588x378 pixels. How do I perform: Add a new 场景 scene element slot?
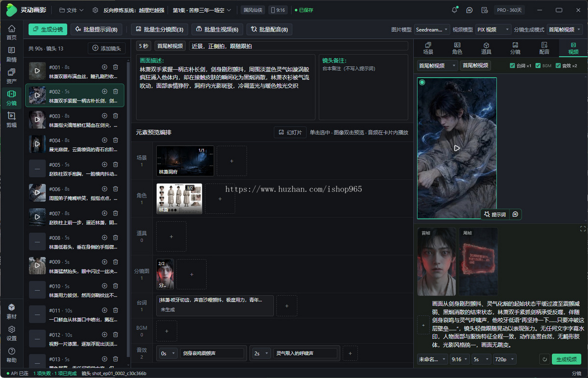[x=232, y=161]
